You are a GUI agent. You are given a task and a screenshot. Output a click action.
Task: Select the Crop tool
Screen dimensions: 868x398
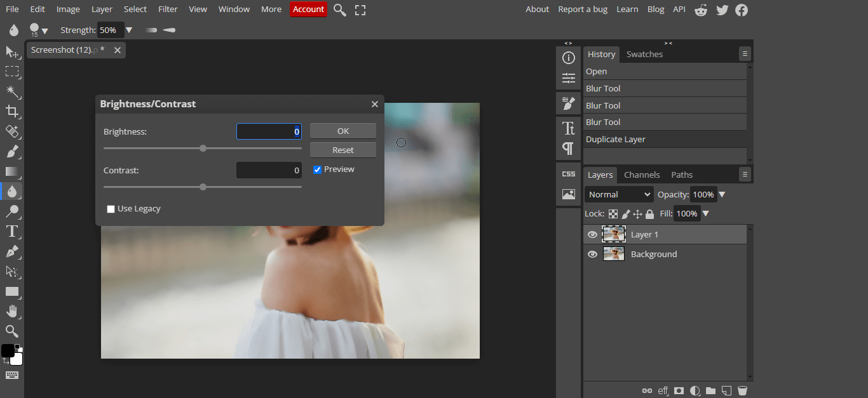click(x=13, y=112)
